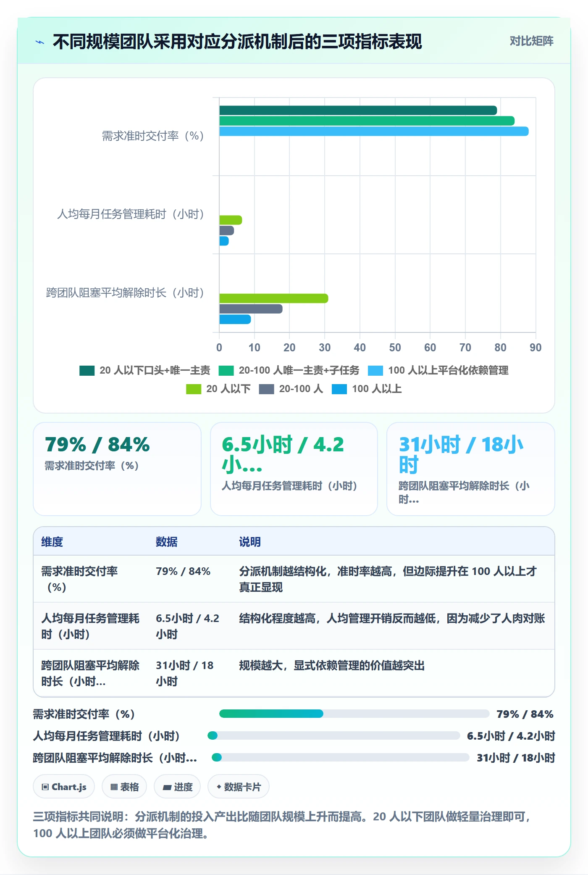Click the x-axis tick label 50

[x=395, y=348]
